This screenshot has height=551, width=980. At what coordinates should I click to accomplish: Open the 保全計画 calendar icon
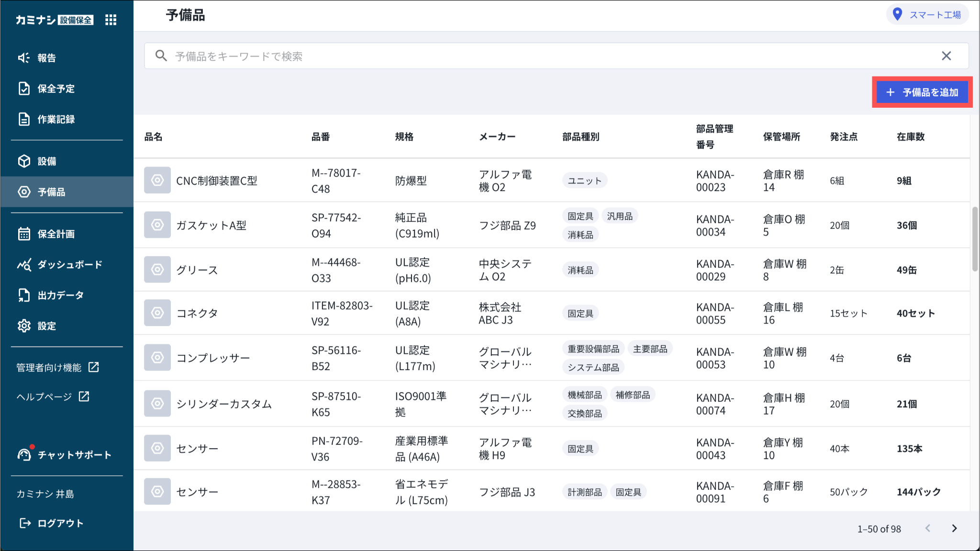click(24, 234)
